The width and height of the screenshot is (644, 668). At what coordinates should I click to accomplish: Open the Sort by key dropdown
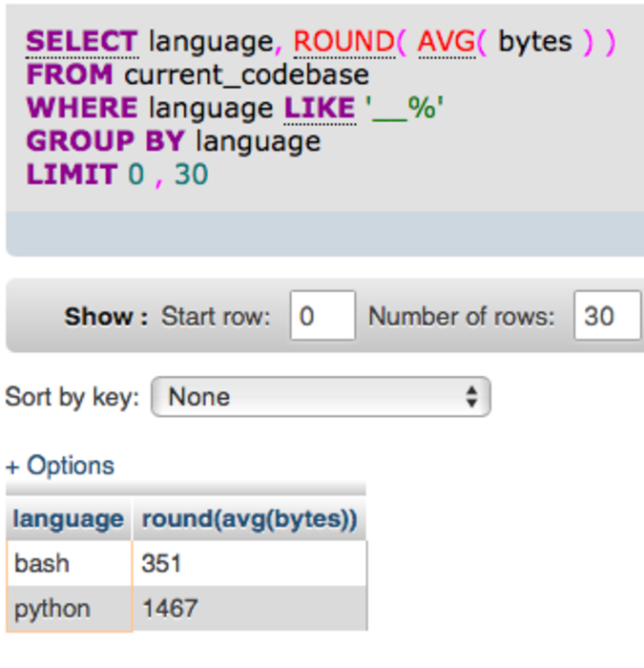[321, 397]
